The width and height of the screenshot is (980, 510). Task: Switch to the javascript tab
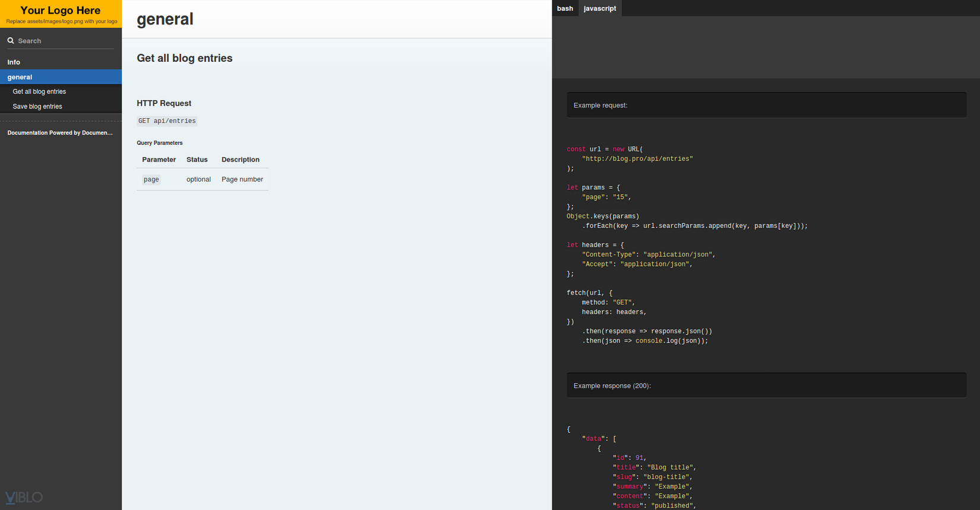click(x=599, y=8)
